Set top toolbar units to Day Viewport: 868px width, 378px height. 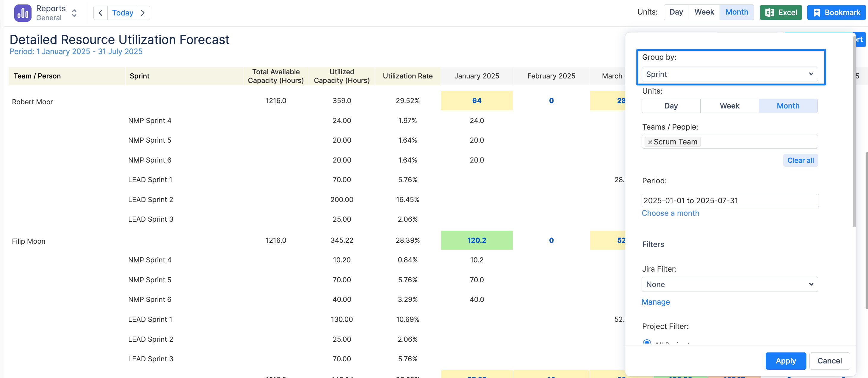click(x=676, y=12)
